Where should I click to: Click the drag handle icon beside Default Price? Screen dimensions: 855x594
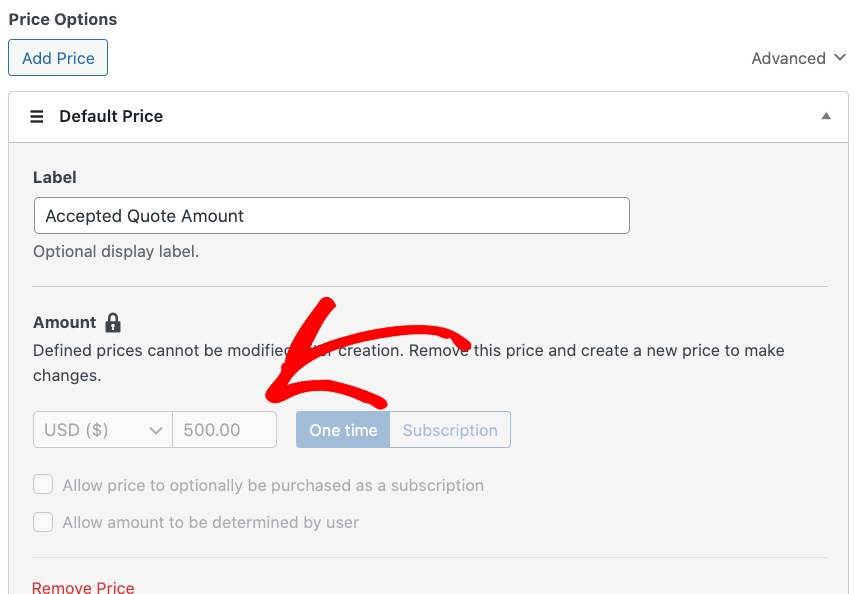37,117
